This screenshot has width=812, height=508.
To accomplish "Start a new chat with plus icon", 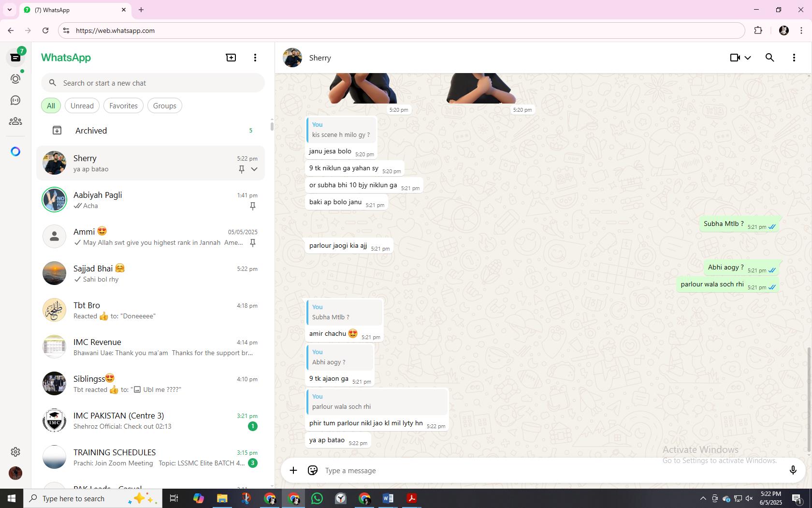I will [231, 58].
